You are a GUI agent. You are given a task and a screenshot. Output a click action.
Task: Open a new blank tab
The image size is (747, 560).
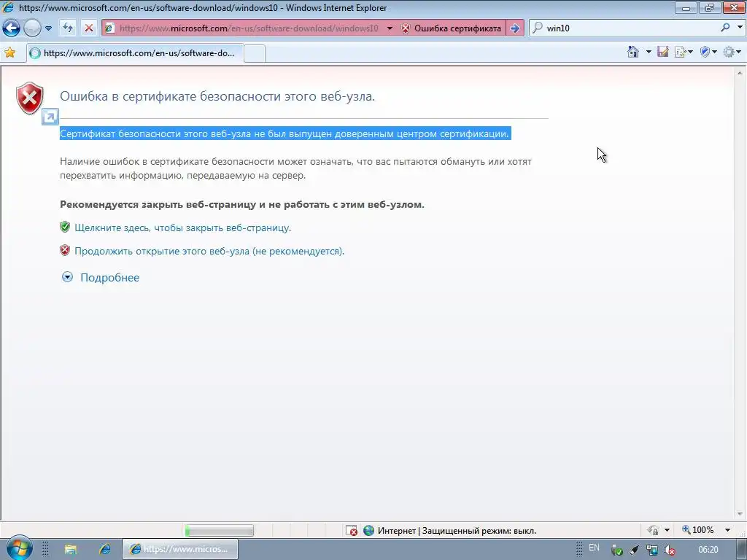pyautogui.click(x=255, y=53)
